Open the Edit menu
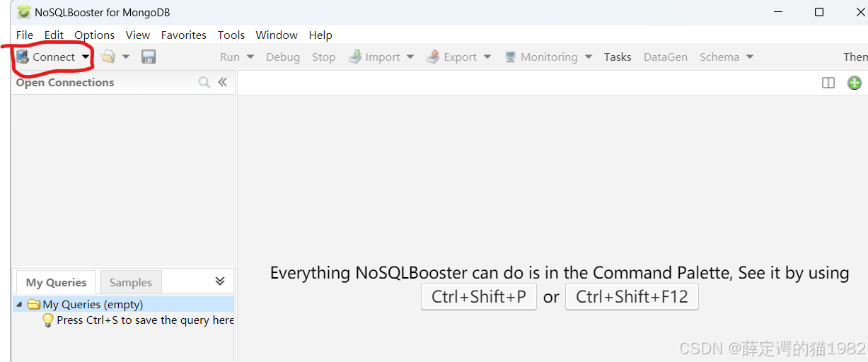The image size is (868, 362). coord(54,35)
